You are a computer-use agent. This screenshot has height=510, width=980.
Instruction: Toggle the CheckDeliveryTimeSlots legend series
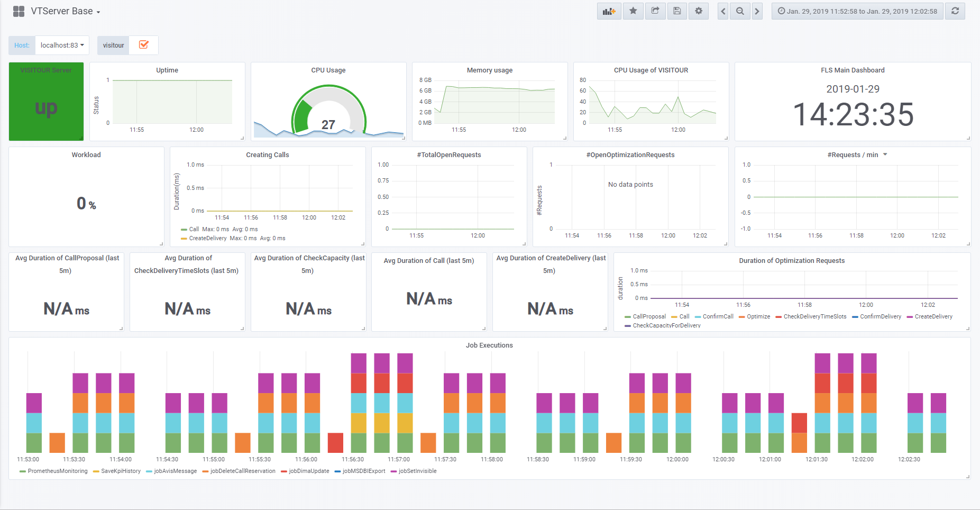click(x=815, y=317)
